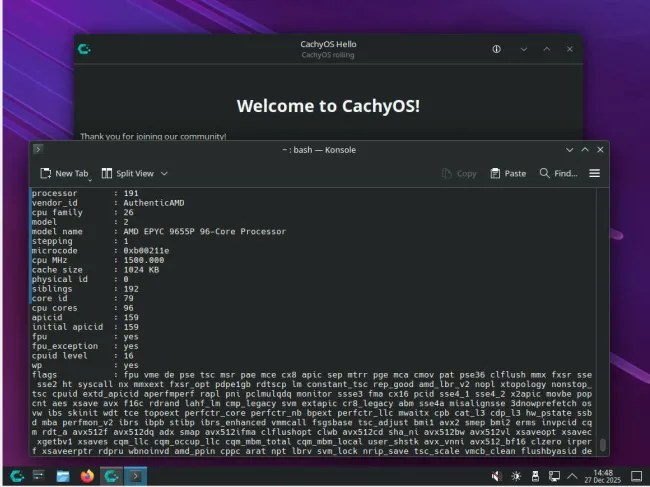Click the microcode value '0xb00211e'
650x487 pixels.
tap(146, 250)
